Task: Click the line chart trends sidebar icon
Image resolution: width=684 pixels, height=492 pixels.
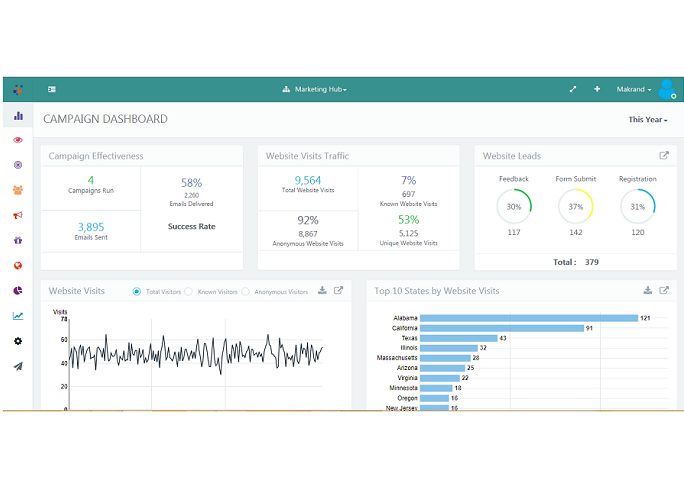Action: pos(18,316)
